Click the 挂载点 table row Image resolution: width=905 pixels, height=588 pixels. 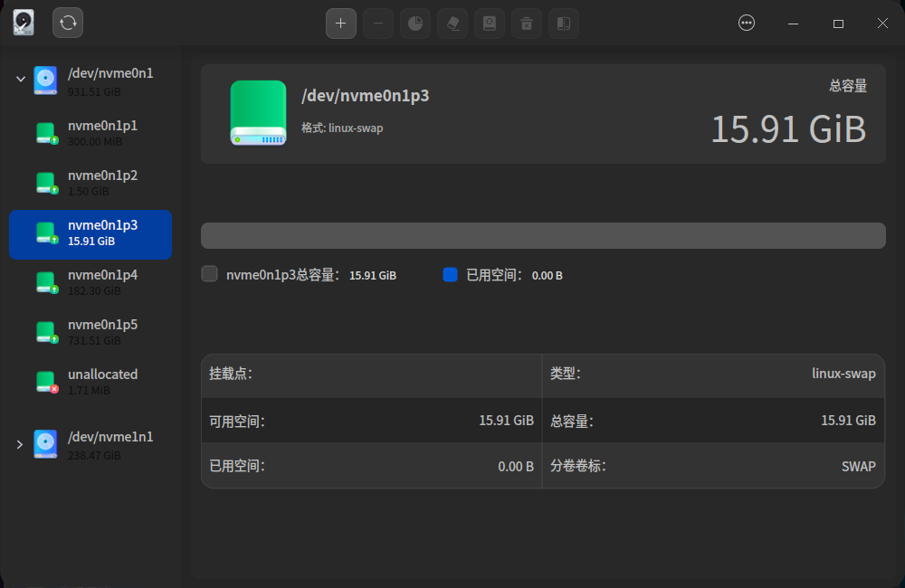372,375
